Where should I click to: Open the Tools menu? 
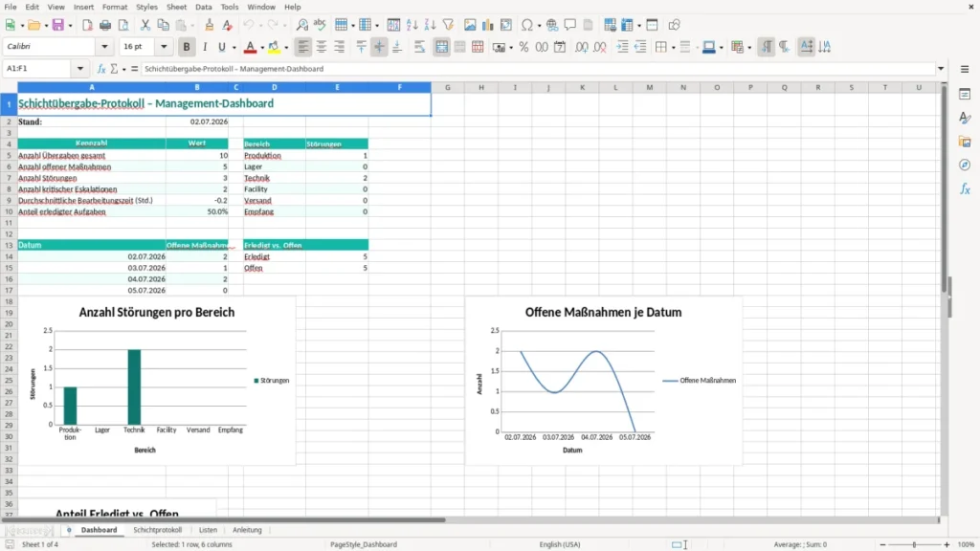point(230,7)
